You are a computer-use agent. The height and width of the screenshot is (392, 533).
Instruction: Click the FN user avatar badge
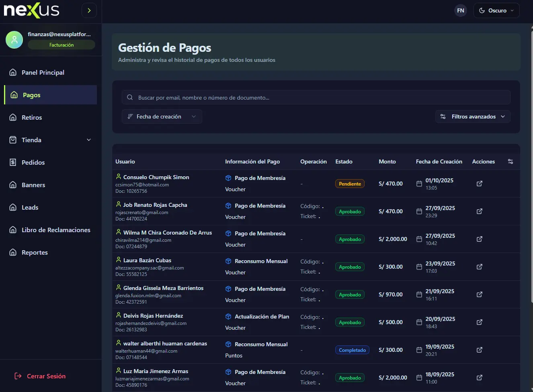pyautogui.click(x=460, y=10)
